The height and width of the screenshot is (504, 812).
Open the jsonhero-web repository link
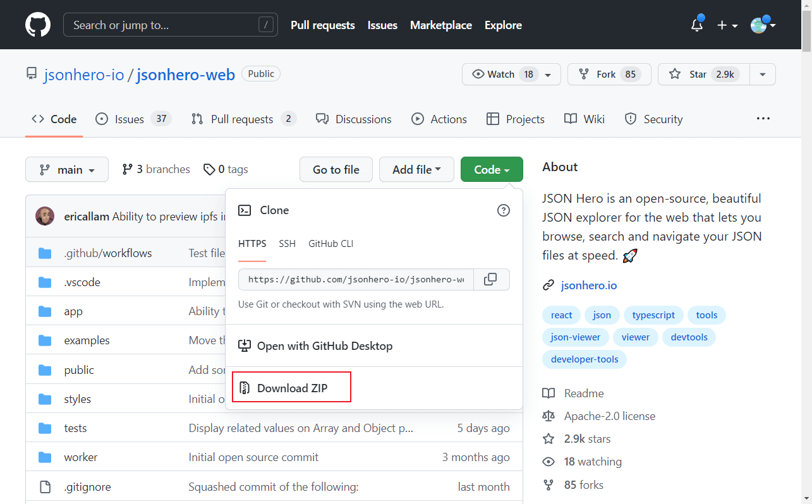point(186,75)
